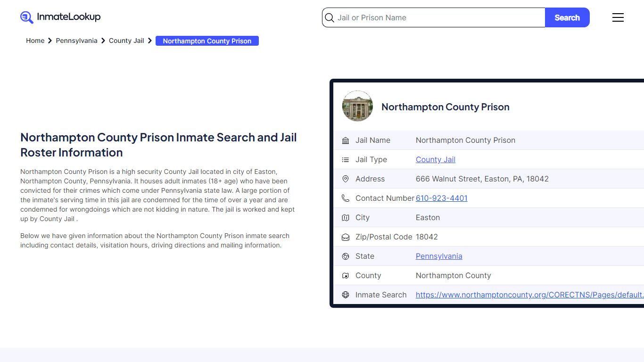Click the Jail Name building icon
Image resolution: width=644 pixels, height=362 pixels.
tap(346, 140)
